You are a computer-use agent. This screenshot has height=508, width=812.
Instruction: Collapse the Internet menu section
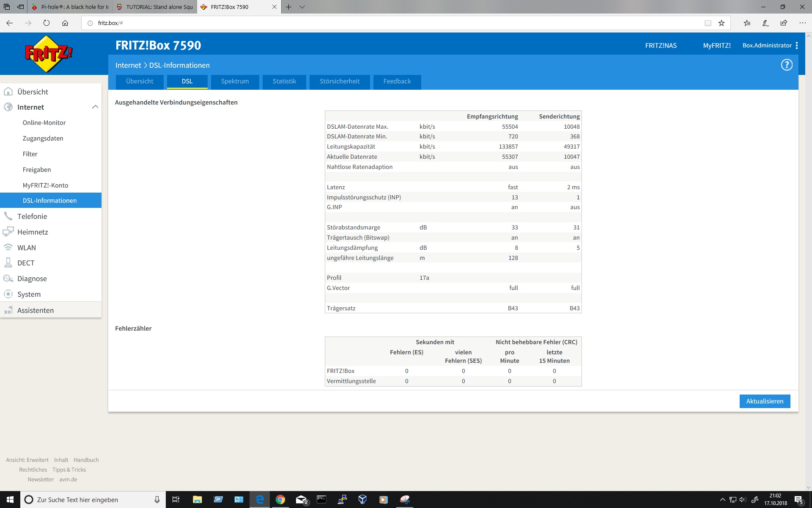pyautogui.click(x=95, y=107)
